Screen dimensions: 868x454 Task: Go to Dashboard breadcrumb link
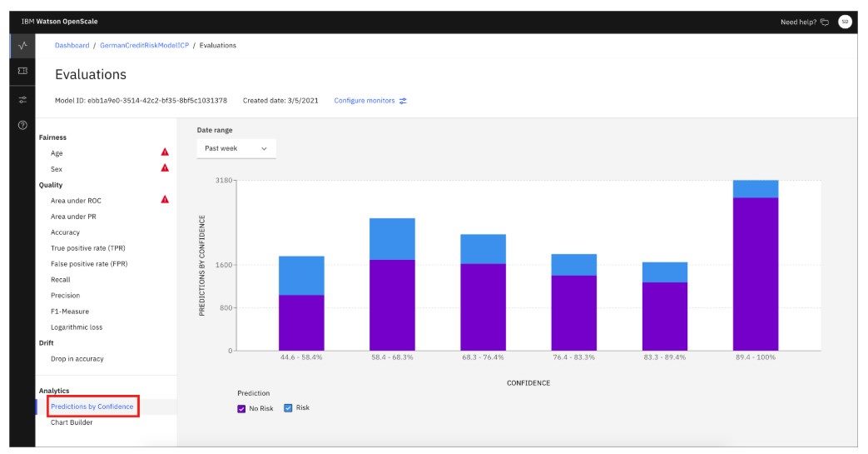pyautogui.click(x=72, y=46)
